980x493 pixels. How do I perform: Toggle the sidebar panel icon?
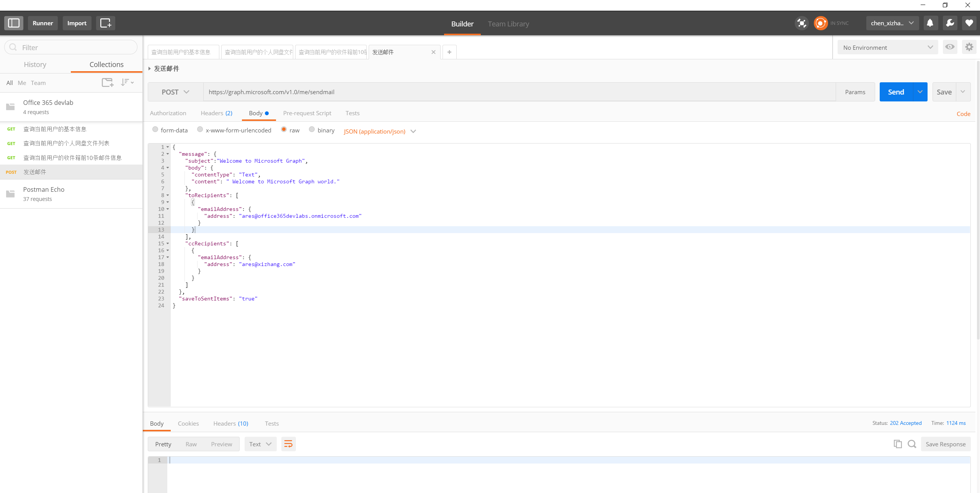(x=14, y=23)
